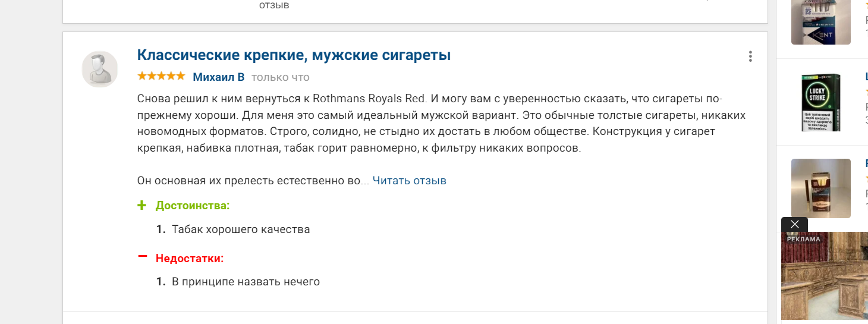Open the cigarette pack thumbnail below Lucky Strike
The height and width of the screenshot is (324, 868).
pyautogui.click(x=821, y=188)
